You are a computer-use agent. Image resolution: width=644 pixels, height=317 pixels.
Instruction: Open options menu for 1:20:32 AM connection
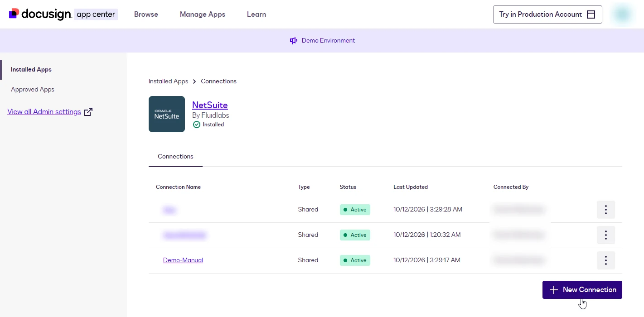coord(606,235)
